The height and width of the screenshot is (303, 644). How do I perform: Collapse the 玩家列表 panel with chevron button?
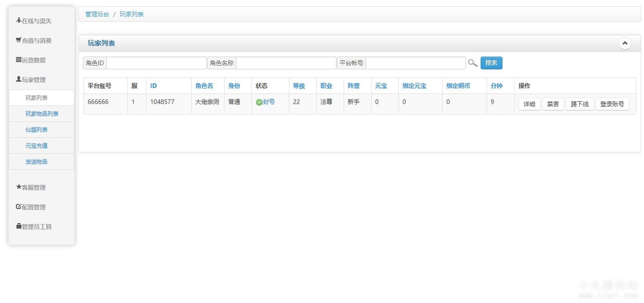click(x=625, y=43)
